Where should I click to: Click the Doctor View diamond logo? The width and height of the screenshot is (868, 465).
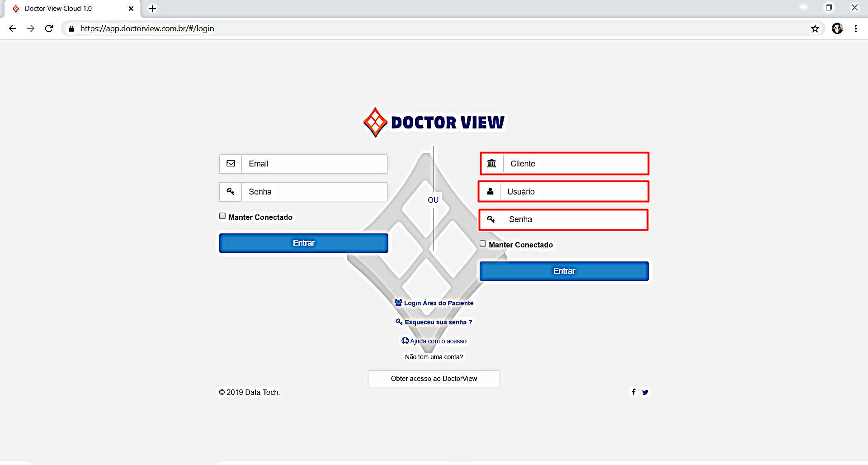pyautogui.click(x=375, y=122)
